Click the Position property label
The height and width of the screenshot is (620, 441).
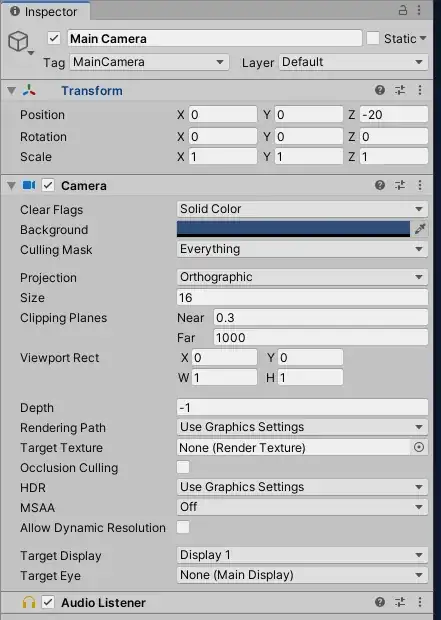click(x=42, y=115)
